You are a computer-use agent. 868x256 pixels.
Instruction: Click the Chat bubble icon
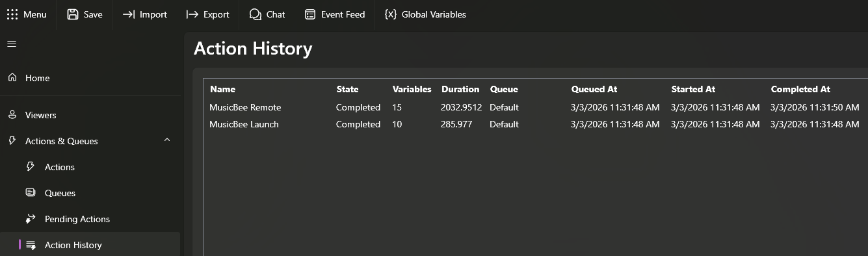tap(256, 14)
